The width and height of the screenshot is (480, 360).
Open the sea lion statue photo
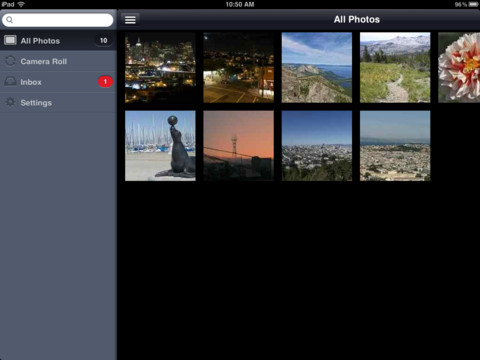click(160, 146)
